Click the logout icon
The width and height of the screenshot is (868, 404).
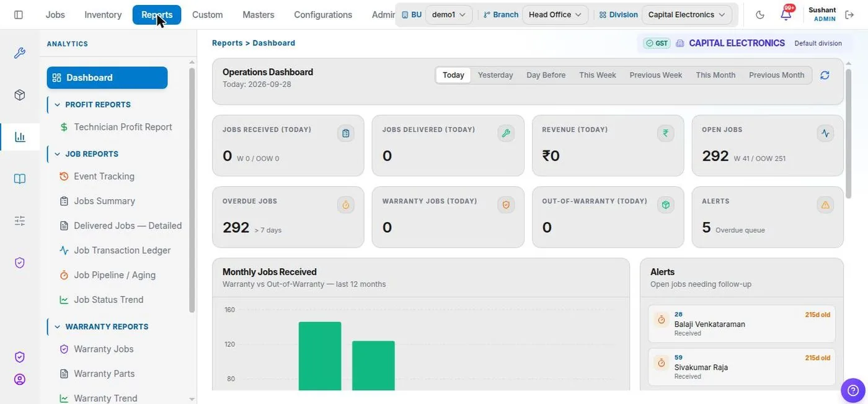click(x=849, y=14)
